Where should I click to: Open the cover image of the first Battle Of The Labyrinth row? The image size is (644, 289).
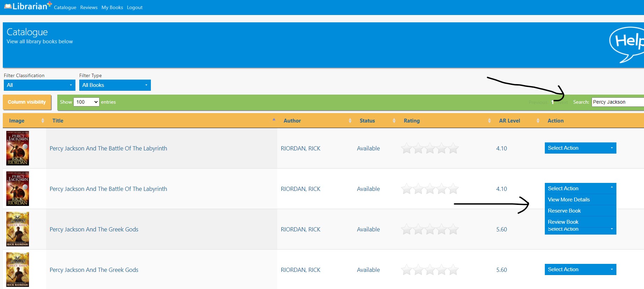click(18, 148)
